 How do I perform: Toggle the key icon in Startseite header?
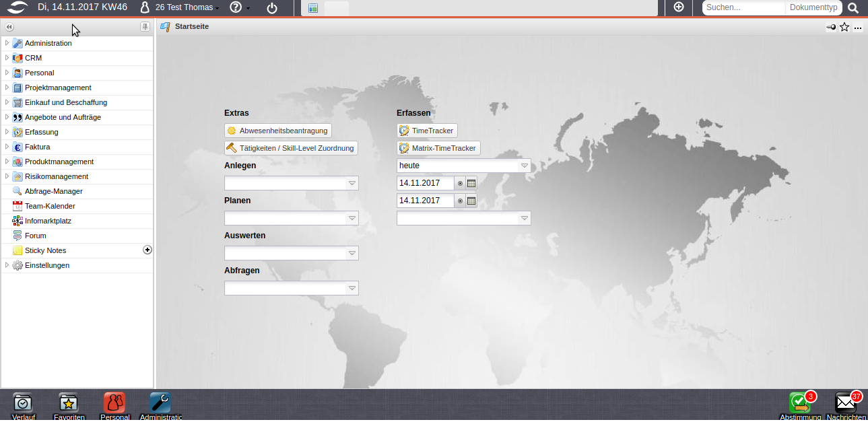point(831,28)
